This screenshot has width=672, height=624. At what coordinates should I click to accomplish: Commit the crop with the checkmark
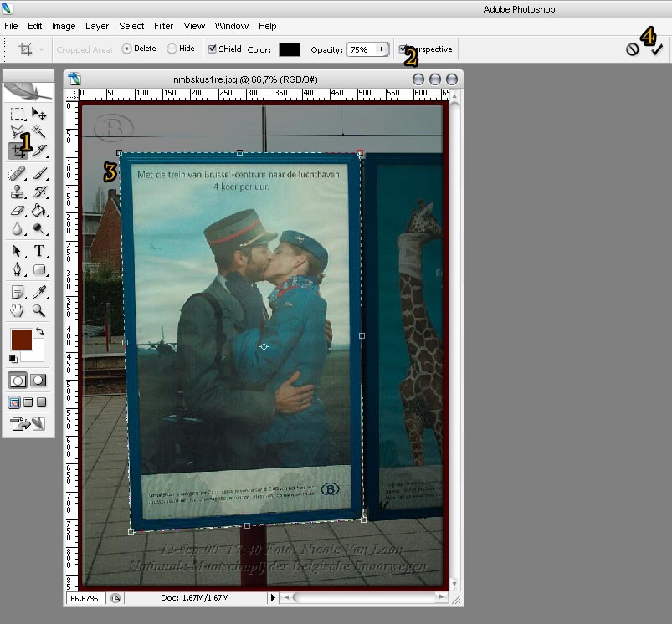656,49
